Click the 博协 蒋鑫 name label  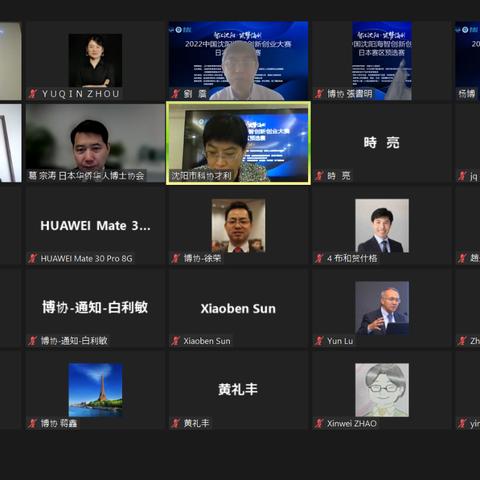59,423
